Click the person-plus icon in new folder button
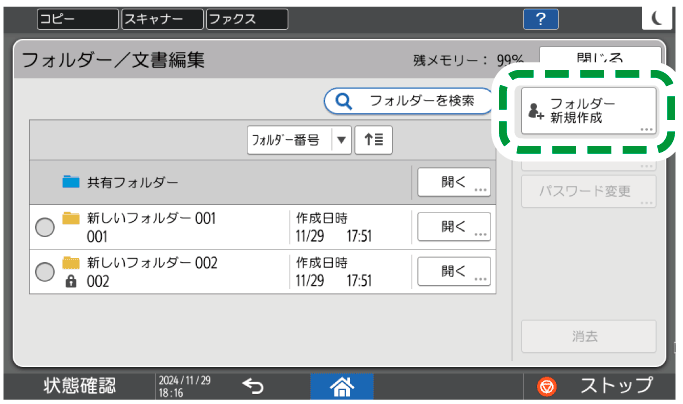Image resolution: width=683 pixels, height=404 pixels. [x=535, y=111]
